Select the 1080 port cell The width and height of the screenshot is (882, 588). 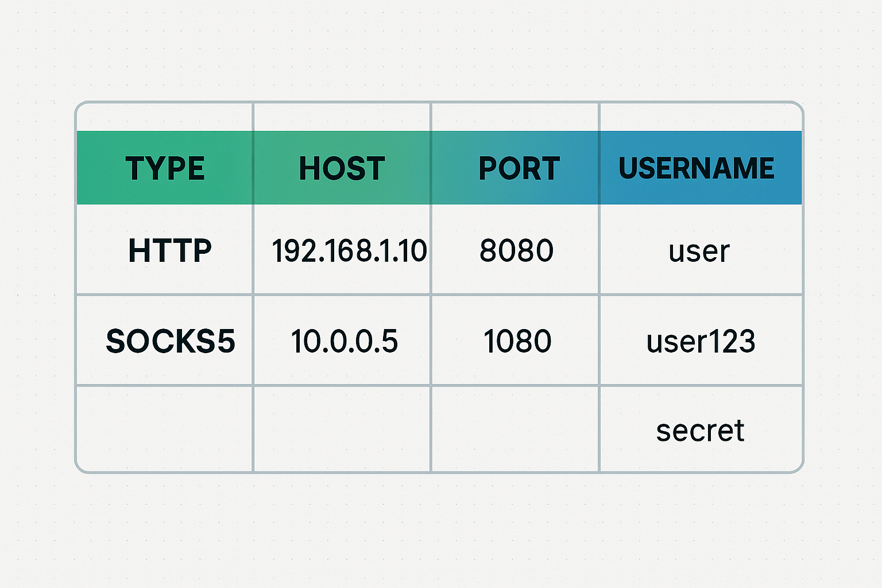[x=515, y=341]
